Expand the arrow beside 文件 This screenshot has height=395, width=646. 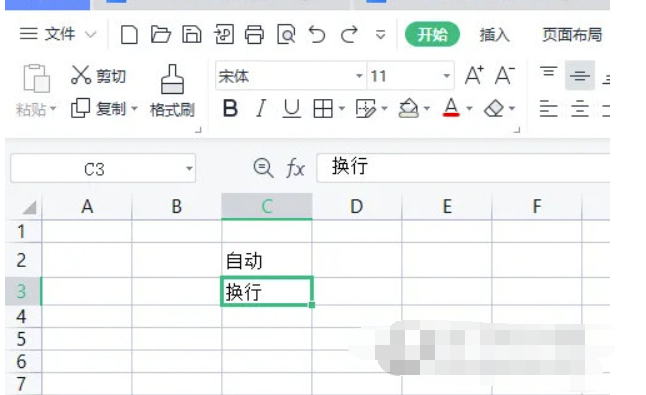point(91,35)
